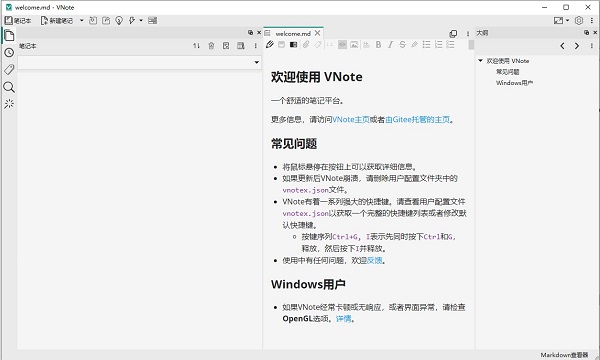Viewport: 600px width, 360px height.
Task: Toggle the image host icon
Action: [x=355, y=45]
